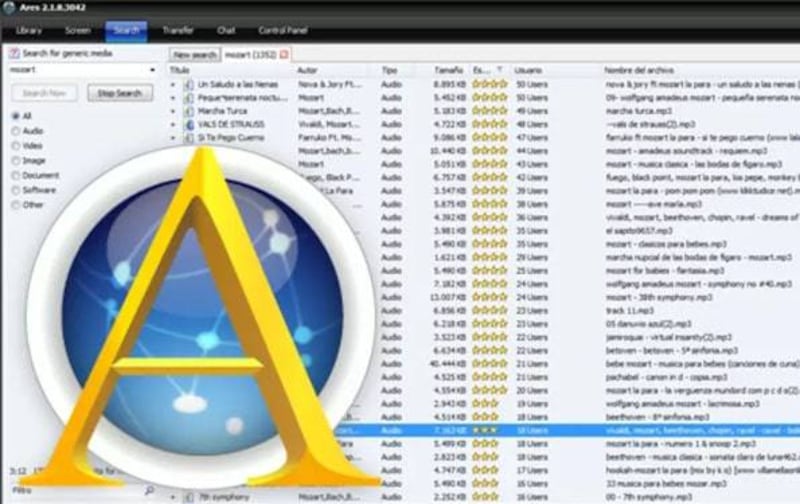Click the file icon of the 'Pequeña serenata noctu...' row
Image resolution: width=800 pixels, height=504 pixels.
tap(189, 98)
